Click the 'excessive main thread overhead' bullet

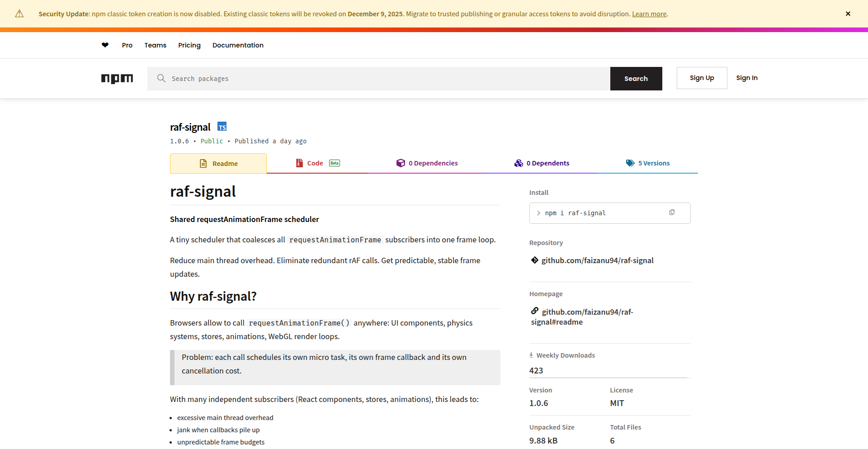[x=225, y=418]
